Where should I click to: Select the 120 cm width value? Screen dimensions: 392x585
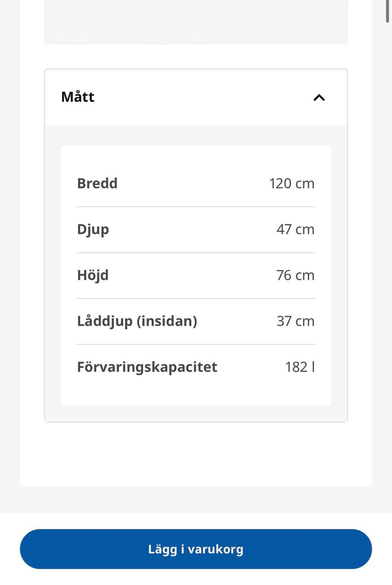point(292,183)
